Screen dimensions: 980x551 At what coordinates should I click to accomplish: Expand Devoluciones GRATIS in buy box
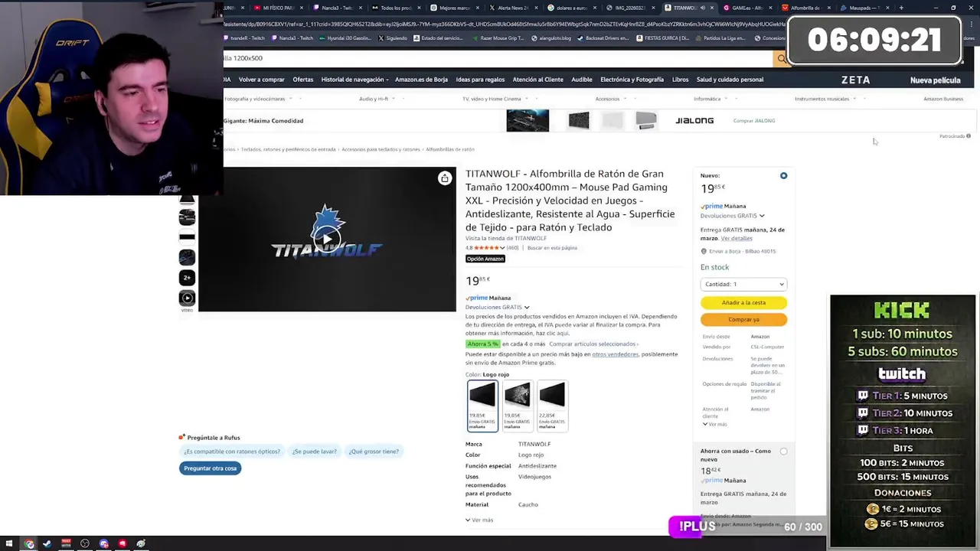click(x=732, y=216)
